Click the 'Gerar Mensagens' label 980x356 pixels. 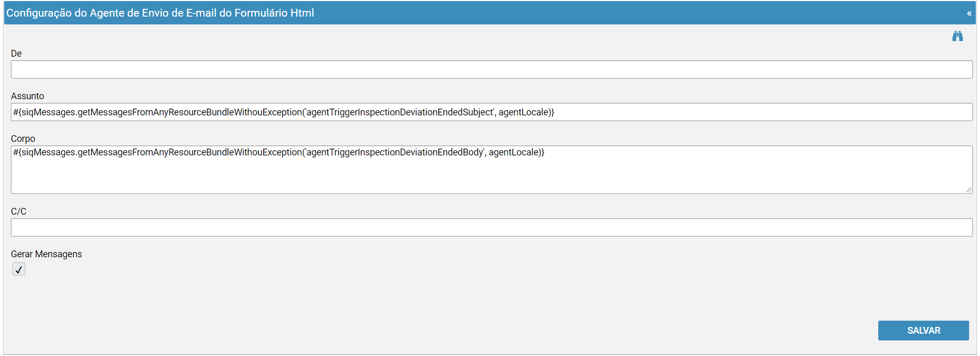[46, 254]
